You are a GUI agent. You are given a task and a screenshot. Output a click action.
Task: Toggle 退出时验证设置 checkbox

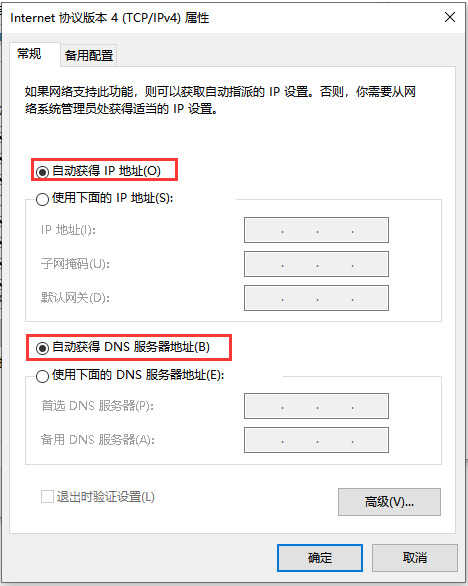[47, 497]
